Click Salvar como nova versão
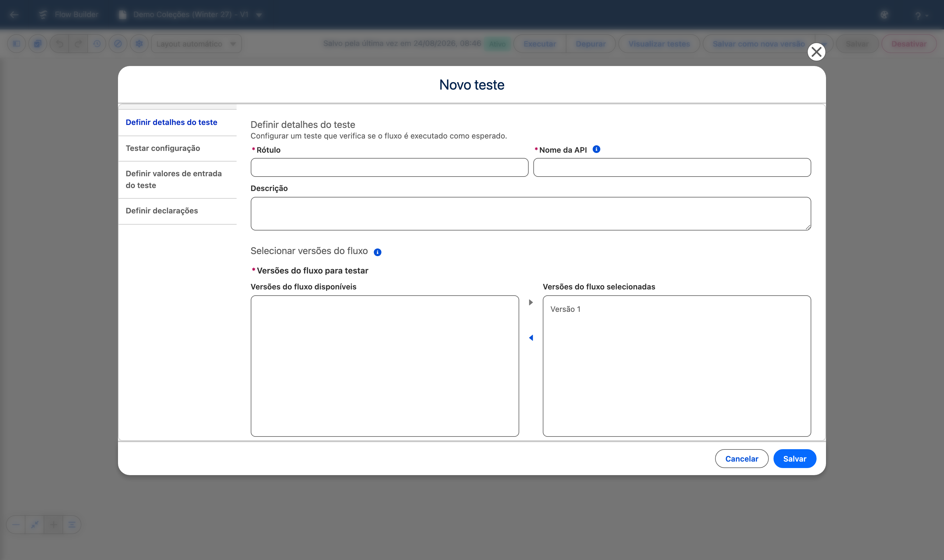The height and width of the screenshot is (560, 944). (759, 44)
